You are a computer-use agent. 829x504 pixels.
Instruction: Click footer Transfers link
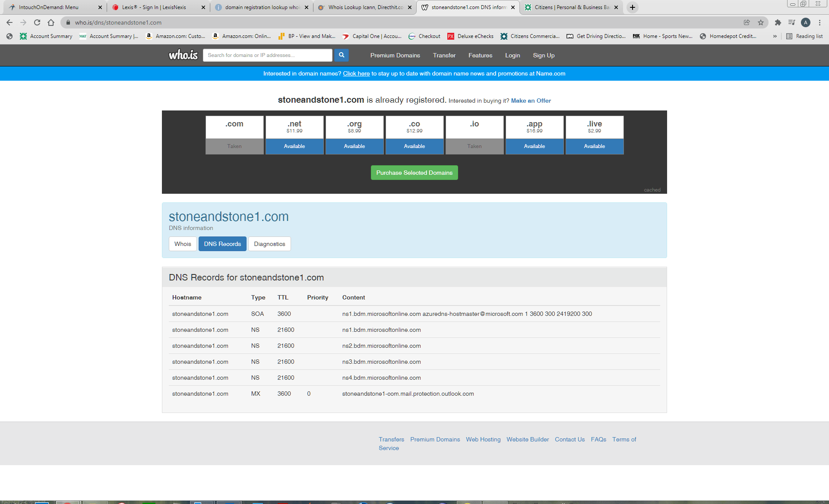(x=392, y=439)
